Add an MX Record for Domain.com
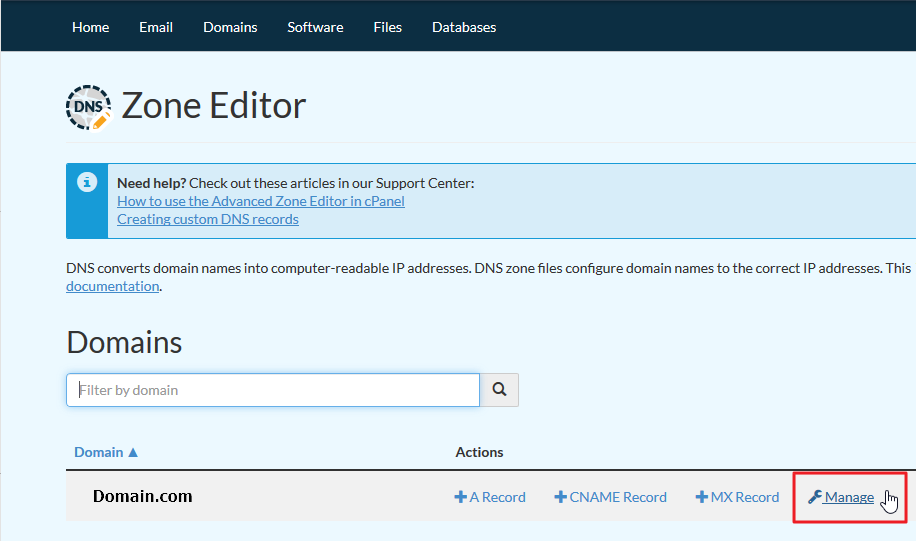The image size is (916, 541). pyautogui.click(x=737, y=497)
